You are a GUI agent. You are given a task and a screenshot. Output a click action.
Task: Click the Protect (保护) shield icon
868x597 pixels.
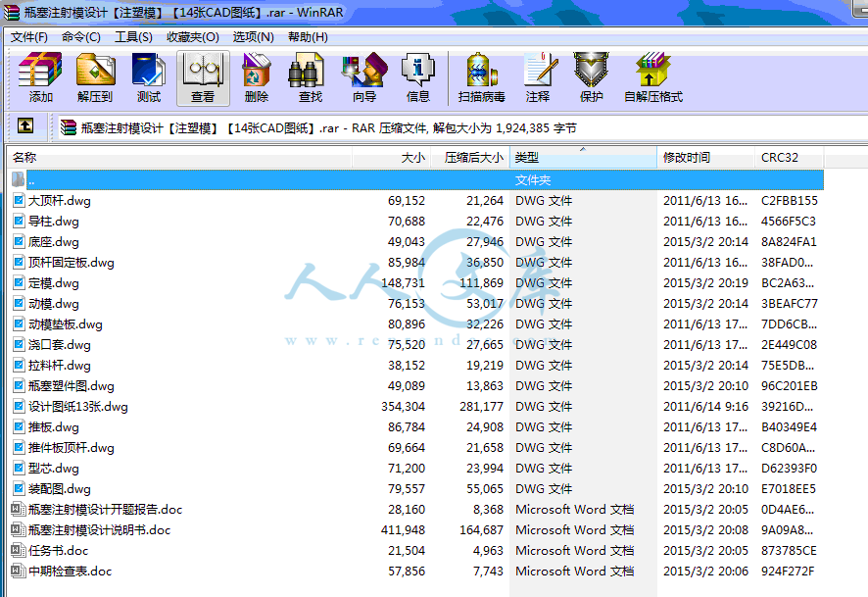pos(591,77)
